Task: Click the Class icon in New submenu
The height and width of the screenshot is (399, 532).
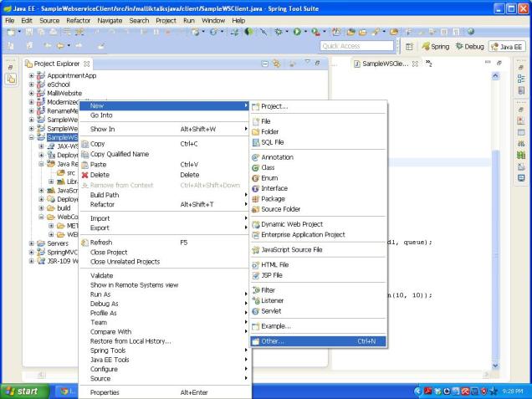Action: (256, 167)
